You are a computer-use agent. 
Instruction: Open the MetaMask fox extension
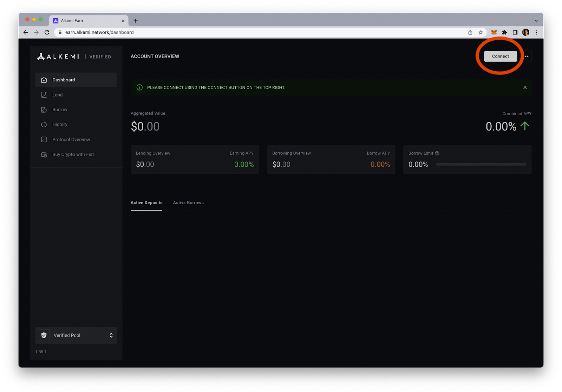494,32
